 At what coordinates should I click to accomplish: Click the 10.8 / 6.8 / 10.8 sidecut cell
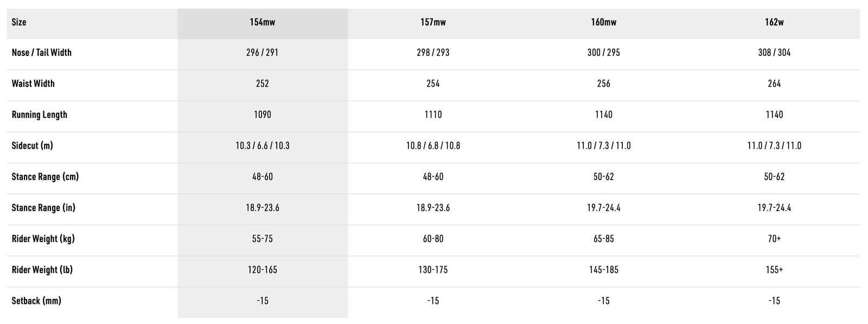(x=433, y=145)
